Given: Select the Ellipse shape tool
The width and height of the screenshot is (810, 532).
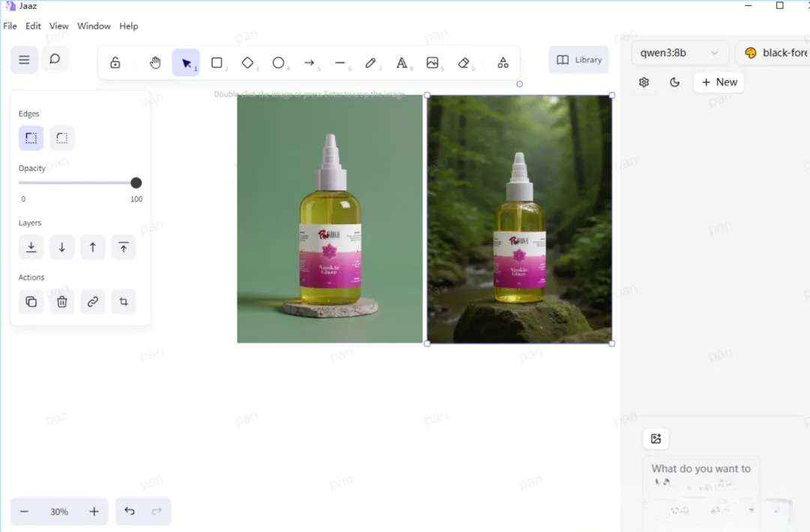Looking at the screenshot, I should click(x=278, y=63).
